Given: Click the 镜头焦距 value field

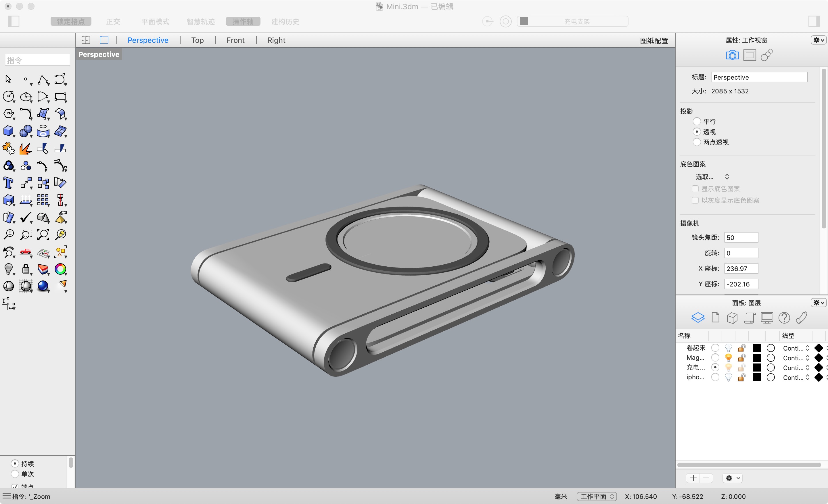Looking at the screenshot, I should coord(741,237).
